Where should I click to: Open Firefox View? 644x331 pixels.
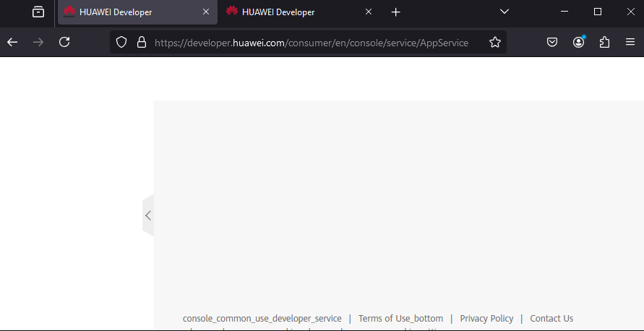pyautogui.click(x=38, y=12)
